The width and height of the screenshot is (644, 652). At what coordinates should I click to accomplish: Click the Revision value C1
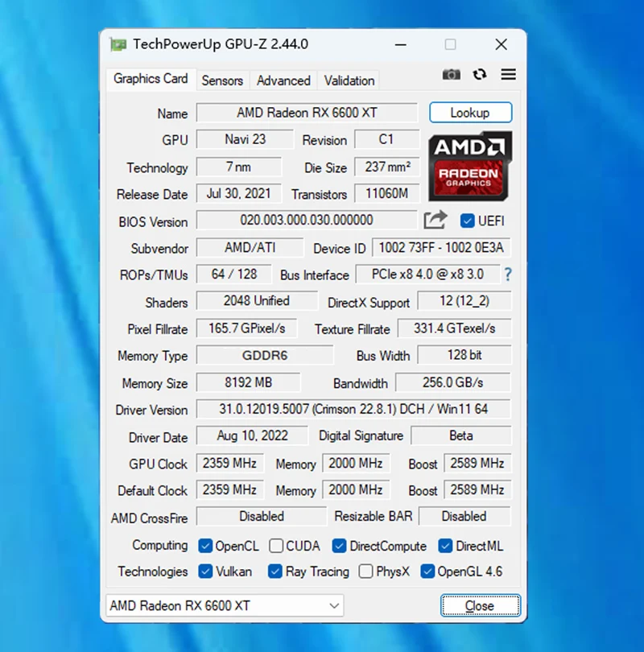click(x=386, y=139)
